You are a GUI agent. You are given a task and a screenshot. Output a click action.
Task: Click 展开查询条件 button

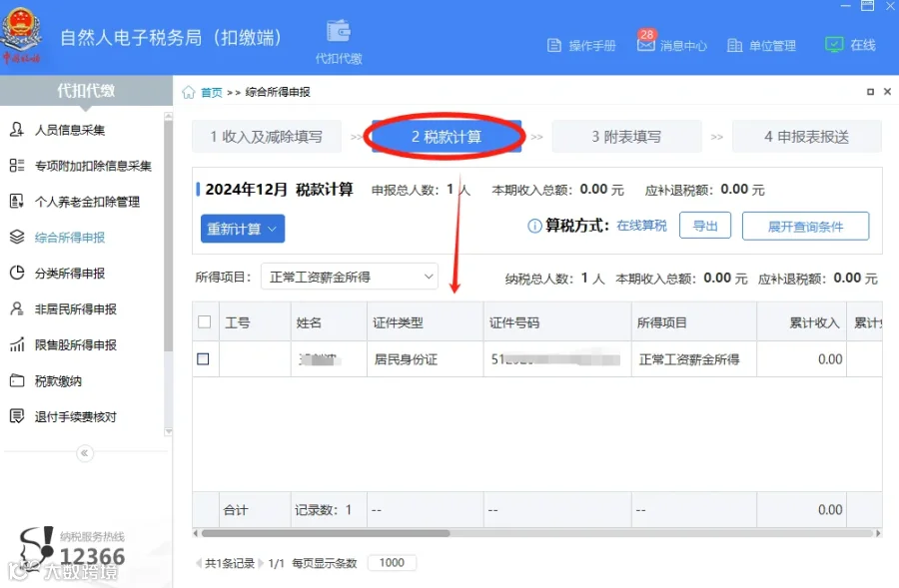pyautogui.click(x=805, y=227)
